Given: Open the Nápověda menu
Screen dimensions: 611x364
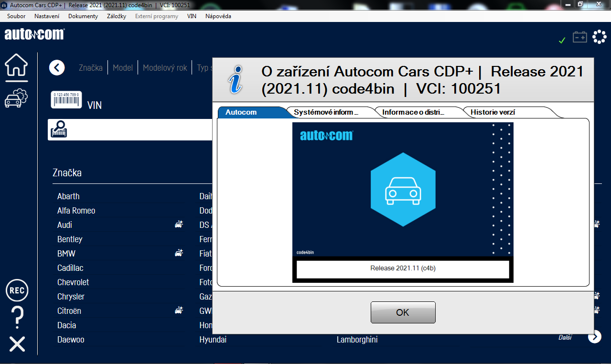Looking at the screenshot, I should pyautogui.click(x=218, y=16).
